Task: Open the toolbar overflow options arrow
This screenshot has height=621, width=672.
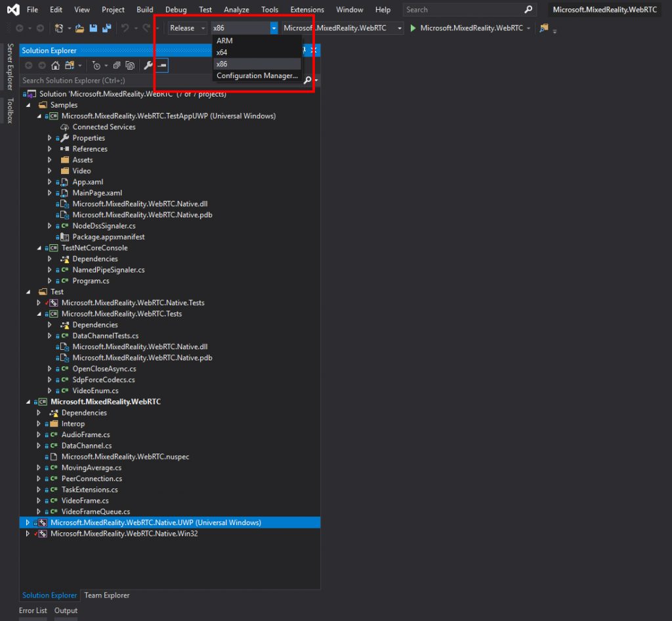Action: pos(555,31)
